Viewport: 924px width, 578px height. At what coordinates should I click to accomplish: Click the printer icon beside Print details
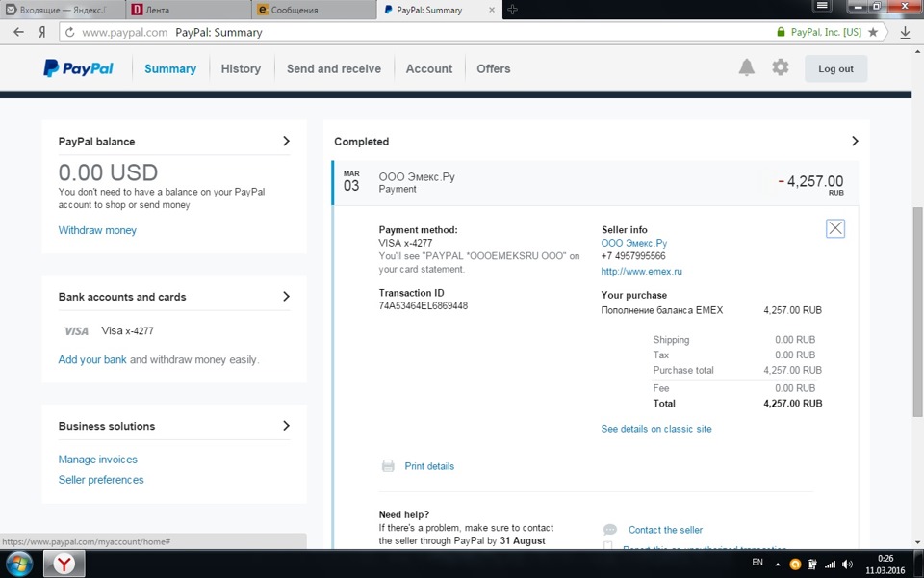[388, 466]
